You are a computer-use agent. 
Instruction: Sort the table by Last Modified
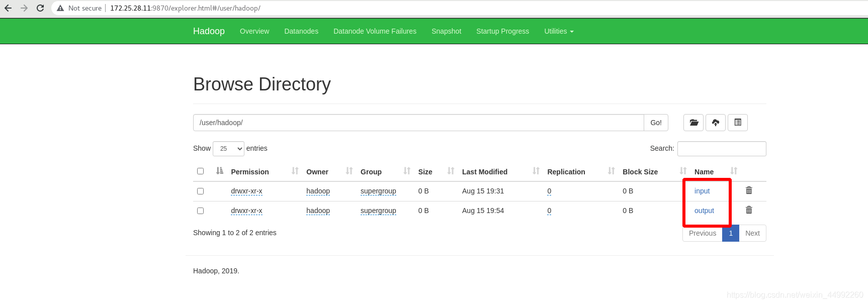tap(484, 172)
